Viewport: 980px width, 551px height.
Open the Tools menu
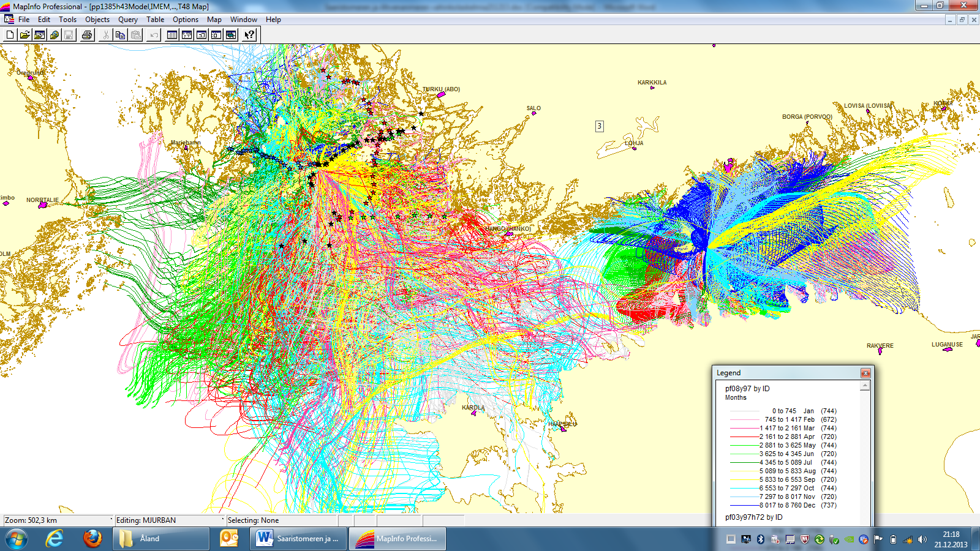click(x=67, y=20)
